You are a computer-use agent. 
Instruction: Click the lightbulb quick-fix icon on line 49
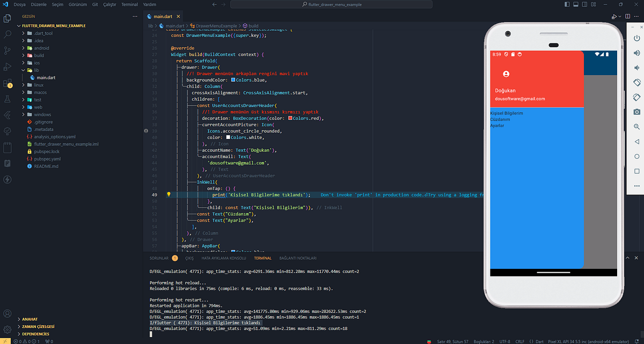pyautogui.click(x=169, y=194)
